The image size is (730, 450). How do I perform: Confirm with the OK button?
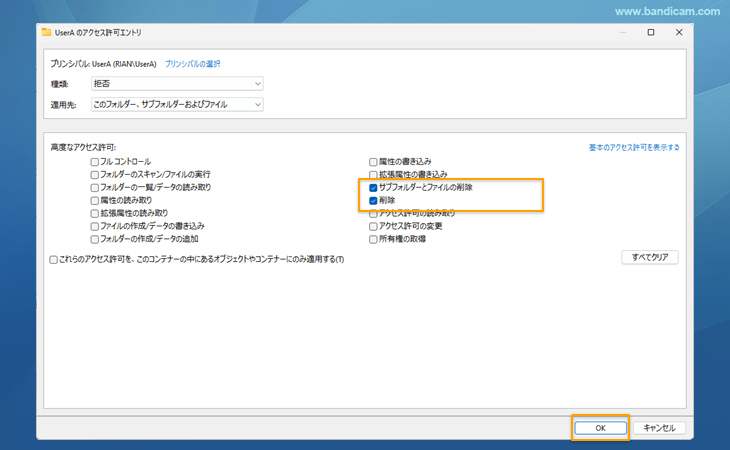[x=600, y=427]
